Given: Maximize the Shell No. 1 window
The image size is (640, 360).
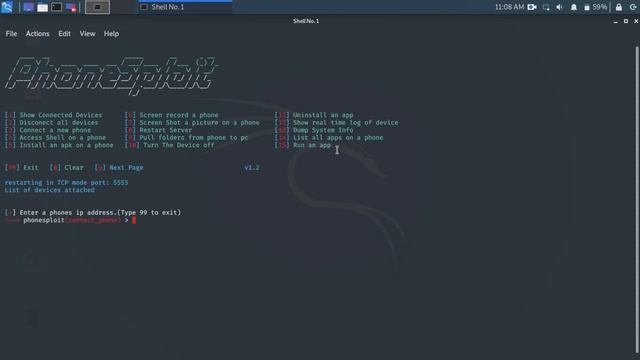Looking at the screenshot, I should pyautogui.click(x=626, y=21).
